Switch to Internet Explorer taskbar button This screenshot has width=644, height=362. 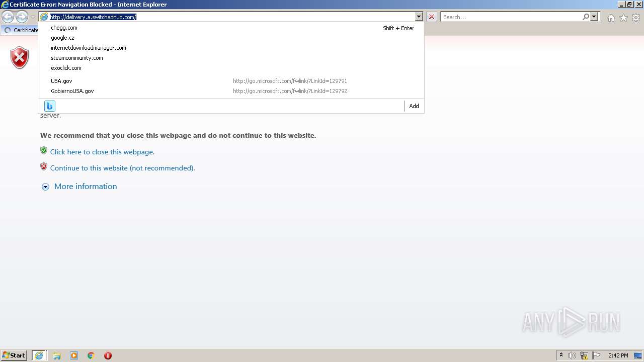[x=39, y=355]
